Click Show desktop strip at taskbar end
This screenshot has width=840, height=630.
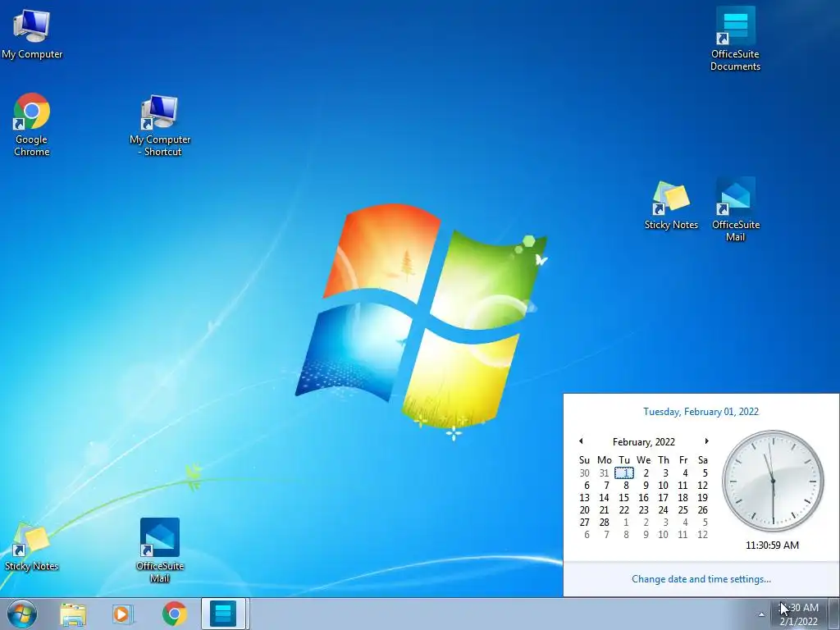tap(834, 614)
